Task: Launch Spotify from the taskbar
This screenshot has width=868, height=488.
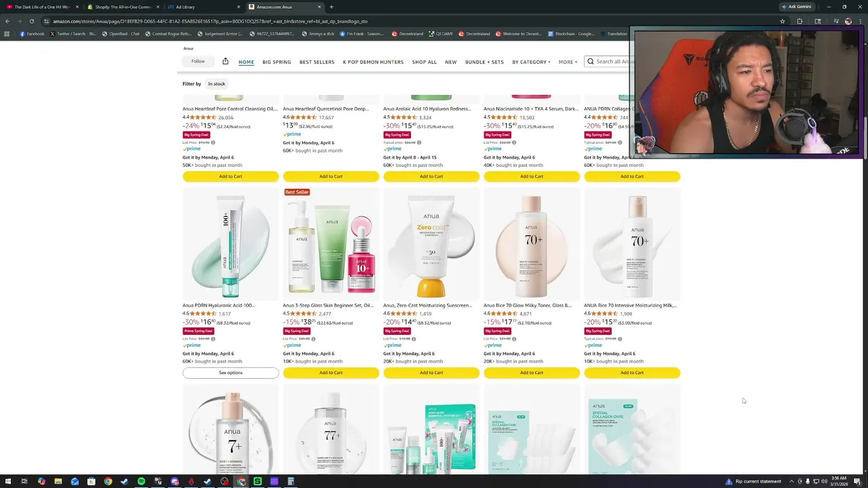Action: coord(141,481)
